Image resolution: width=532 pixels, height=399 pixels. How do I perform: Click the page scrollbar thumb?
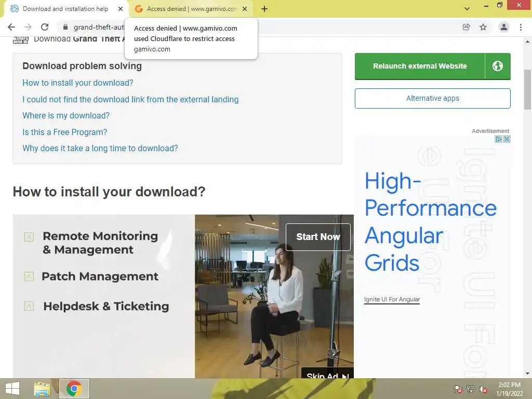(x=527, y=89)
